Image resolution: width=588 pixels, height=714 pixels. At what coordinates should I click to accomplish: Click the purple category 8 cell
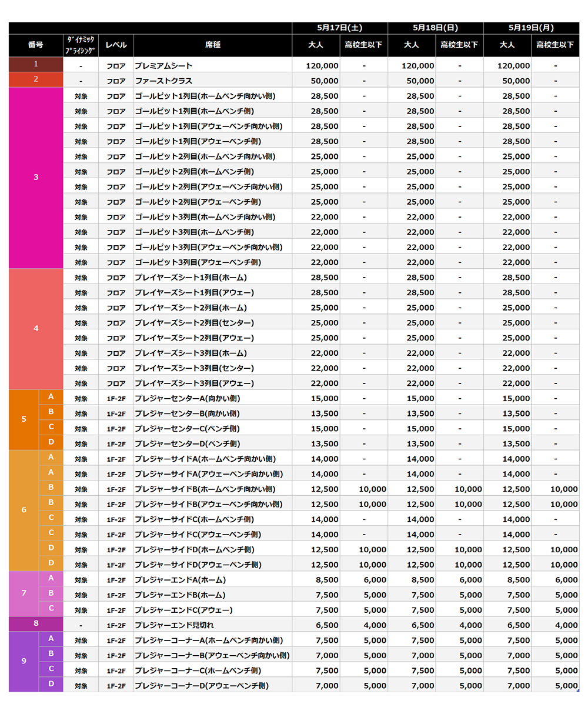point(35,624)
